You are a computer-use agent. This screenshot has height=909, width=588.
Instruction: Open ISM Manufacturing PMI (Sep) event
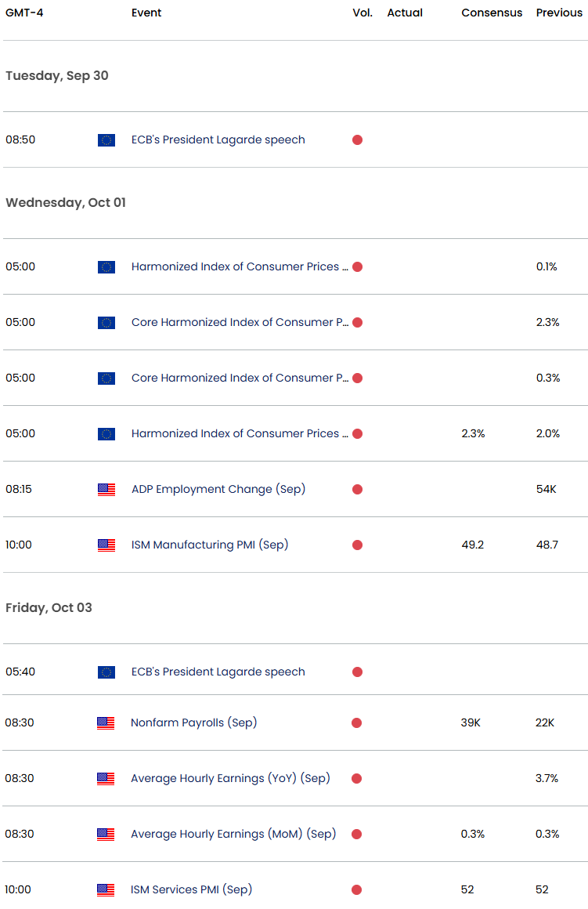[x=209, y=545]
